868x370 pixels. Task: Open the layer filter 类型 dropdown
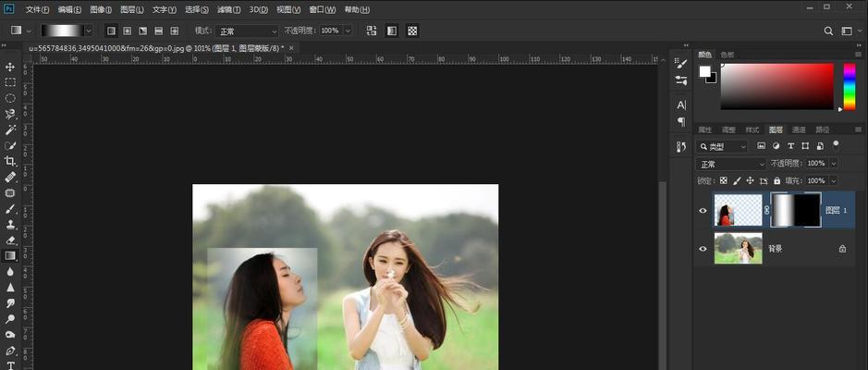click(722, 147)
